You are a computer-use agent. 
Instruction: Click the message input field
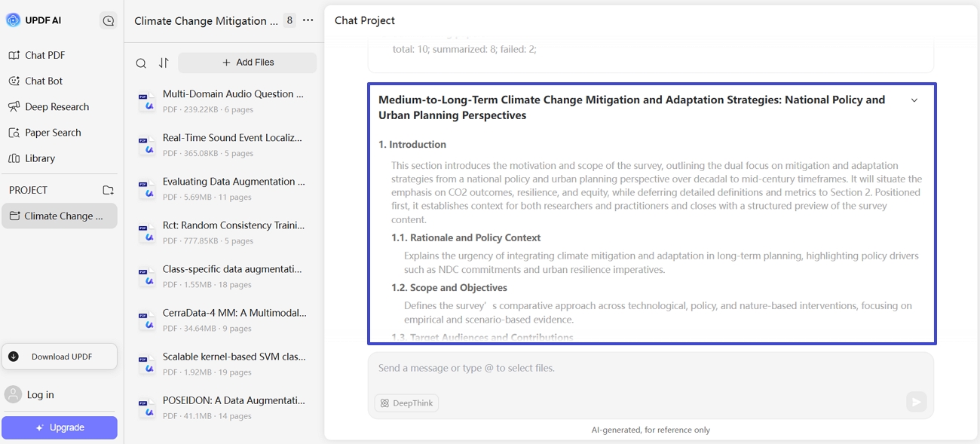click(x=651, y=369)
